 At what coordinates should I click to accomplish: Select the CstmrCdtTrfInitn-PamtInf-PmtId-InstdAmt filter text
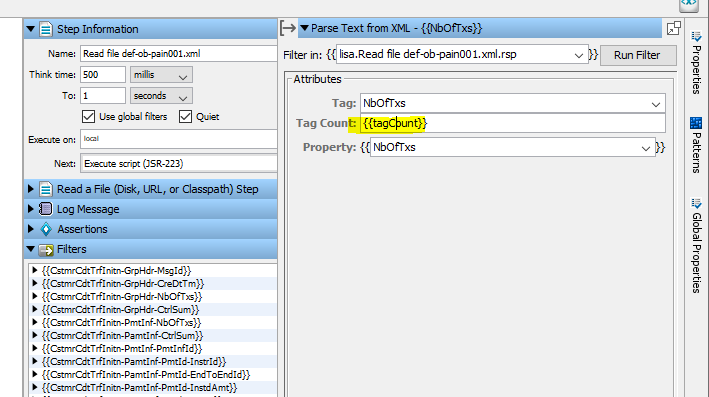click(x=139, y=388)
